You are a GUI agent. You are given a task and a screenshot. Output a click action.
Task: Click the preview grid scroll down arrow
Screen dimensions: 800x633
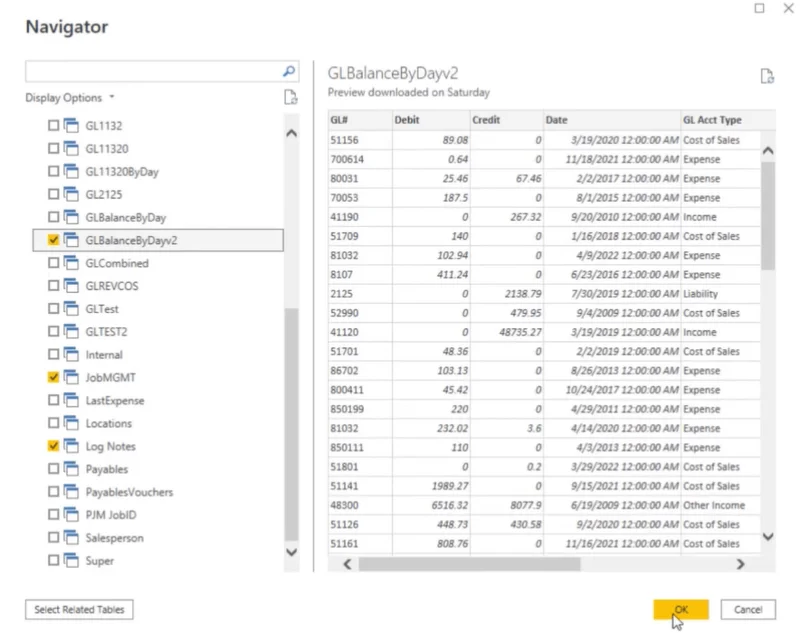pyautogui.click(x=768, y=536)
